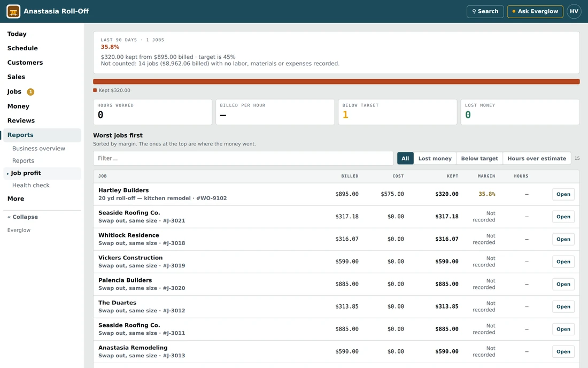Viewport: 588px width, 368px height.
Task: Open the Whitlock Residence job
Action: tap(563, 239)
